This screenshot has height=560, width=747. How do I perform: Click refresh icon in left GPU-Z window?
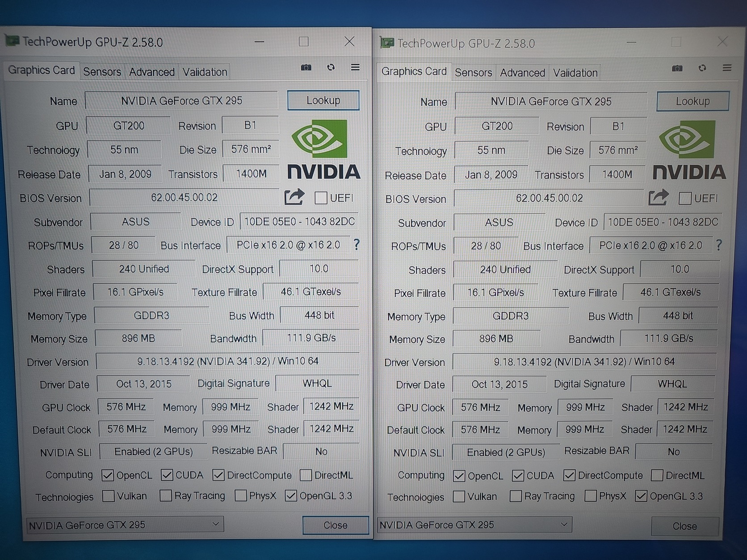pyautogui.click(x=331, y=67)
